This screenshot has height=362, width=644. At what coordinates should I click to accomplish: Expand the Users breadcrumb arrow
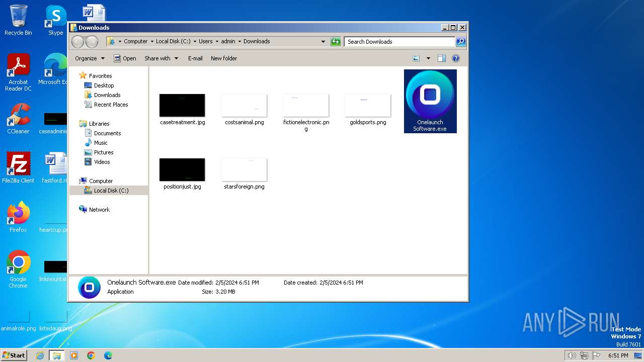[x=217, y=42]
